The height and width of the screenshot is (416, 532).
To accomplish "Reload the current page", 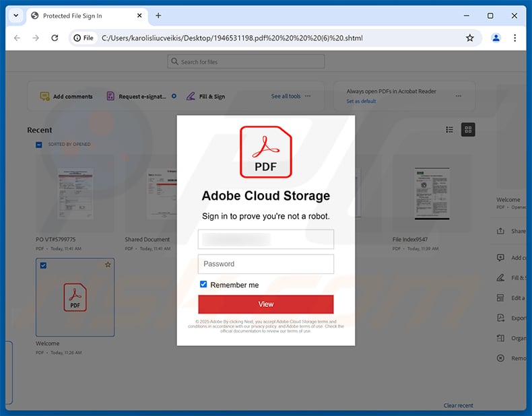I will [x=55, y=38].
